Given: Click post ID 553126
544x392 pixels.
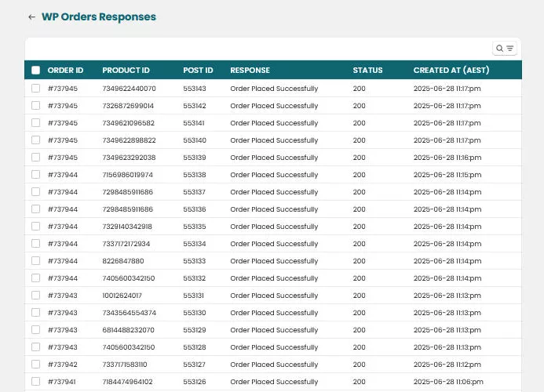Looking at the screenshot, I should pyautogui.click(x=195, y=382).
